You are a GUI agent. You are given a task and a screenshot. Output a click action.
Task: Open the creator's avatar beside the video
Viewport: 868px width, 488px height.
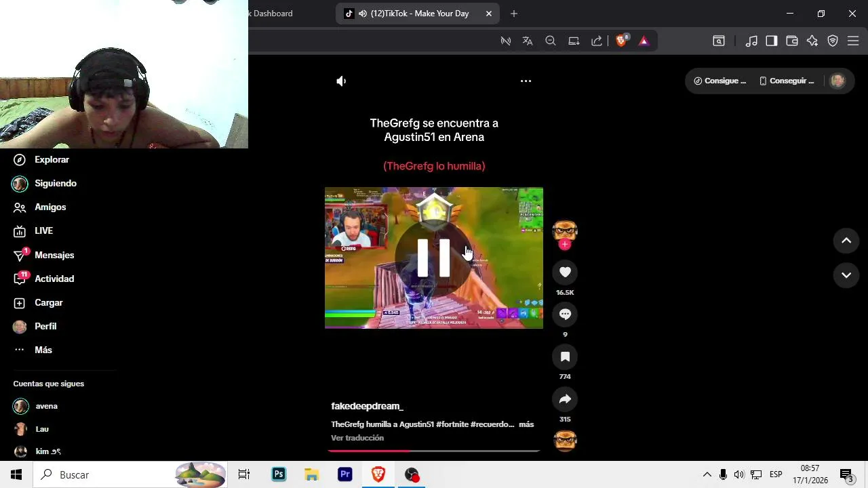(565, 232)
